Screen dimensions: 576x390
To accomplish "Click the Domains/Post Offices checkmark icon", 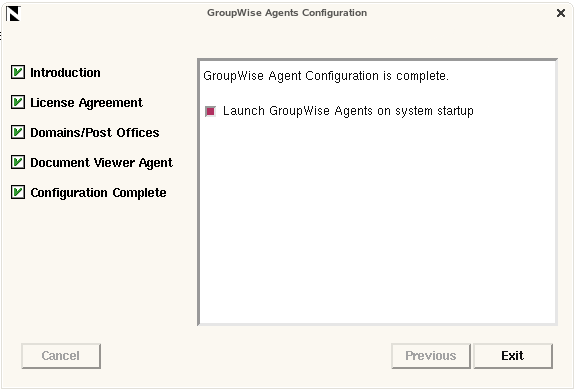I will [18, 132].
